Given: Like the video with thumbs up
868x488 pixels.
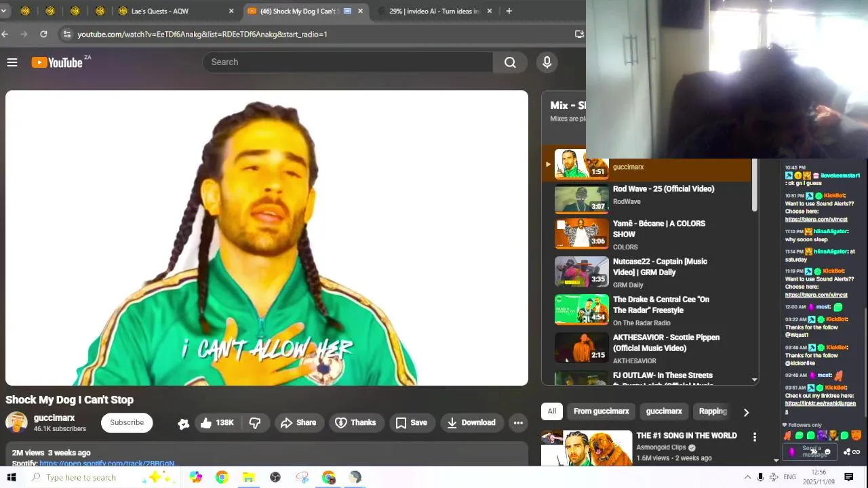Looking at the screenshot, I should coord(216,423).
